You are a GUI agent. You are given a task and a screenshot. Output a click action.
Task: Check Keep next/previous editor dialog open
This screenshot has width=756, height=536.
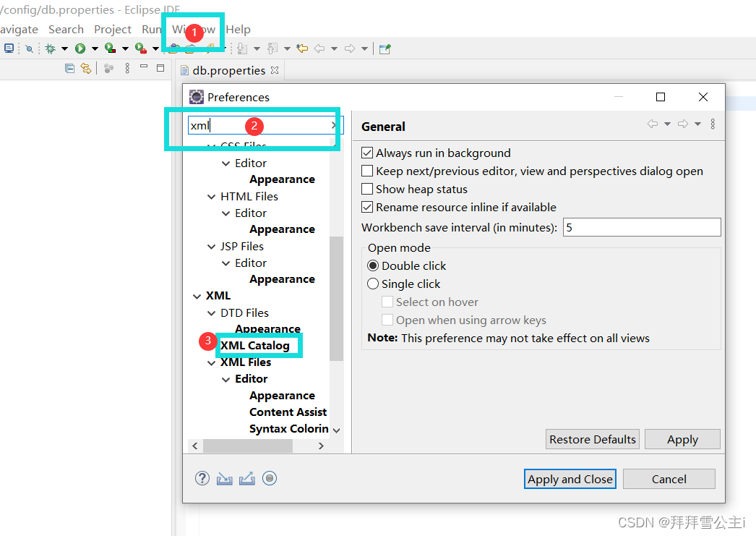pyautogui.click(x=367, y=171)
